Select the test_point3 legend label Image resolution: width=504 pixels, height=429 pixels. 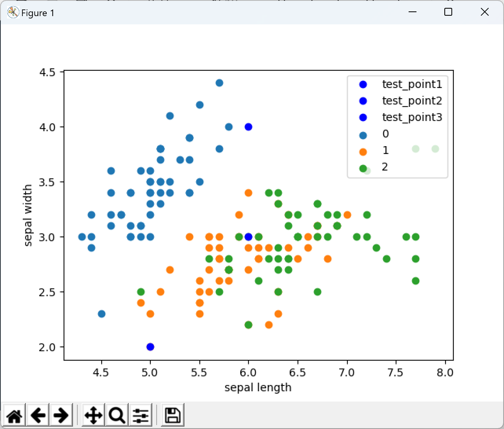411,117
